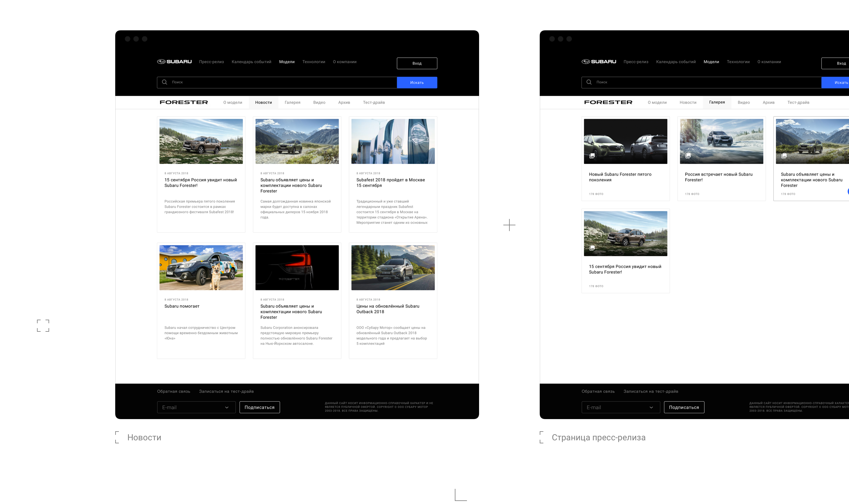Open the Subaru помогает dog and car thumbnail

(x=201, y=268)
